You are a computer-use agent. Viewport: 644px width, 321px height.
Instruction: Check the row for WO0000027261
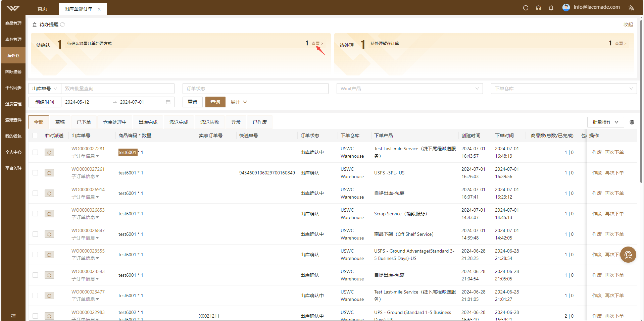[35, 173]
